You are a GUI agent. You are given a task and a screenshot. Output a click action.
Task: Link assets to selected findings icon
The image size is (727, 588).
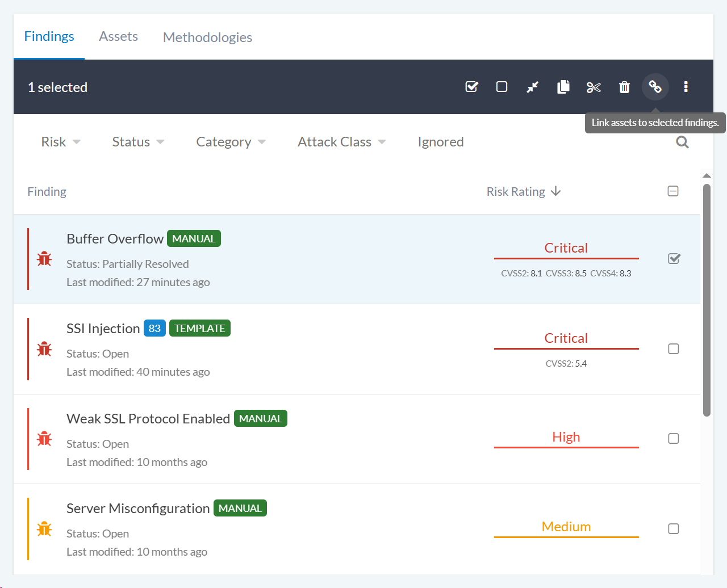655,87
